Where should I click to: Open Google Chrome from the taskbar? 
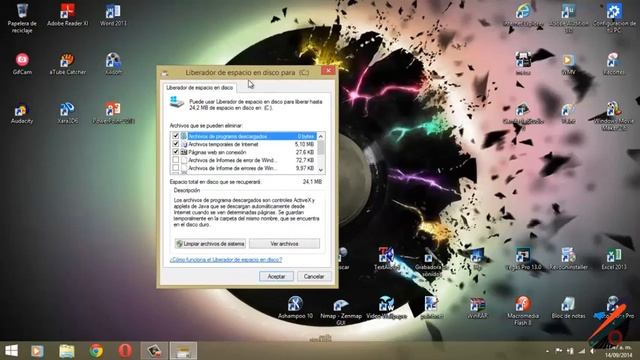tap(96, 351)
